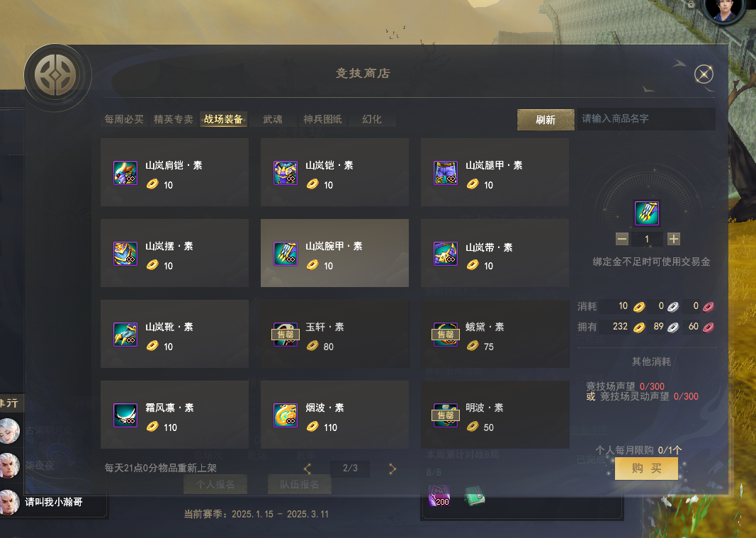Decrease purchase quantity with minus button

click(622, 239)
